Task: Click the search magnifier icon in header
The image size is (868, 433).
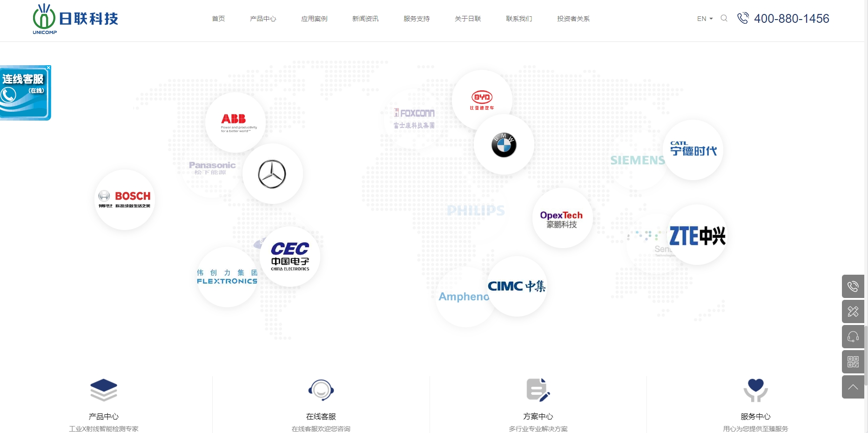Action: [x=724, y=18]
